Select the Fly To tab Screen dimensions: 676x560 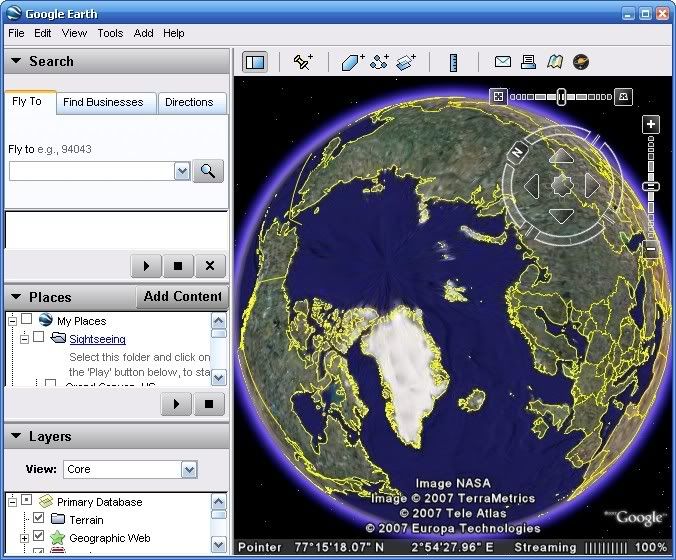click(x=30, y=102)
